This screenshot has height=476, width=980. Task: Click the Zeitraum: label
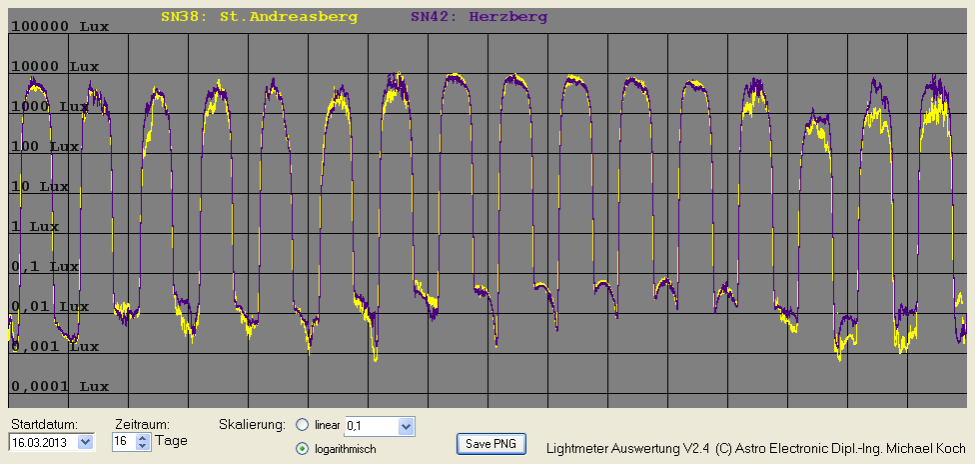point(143,423)
